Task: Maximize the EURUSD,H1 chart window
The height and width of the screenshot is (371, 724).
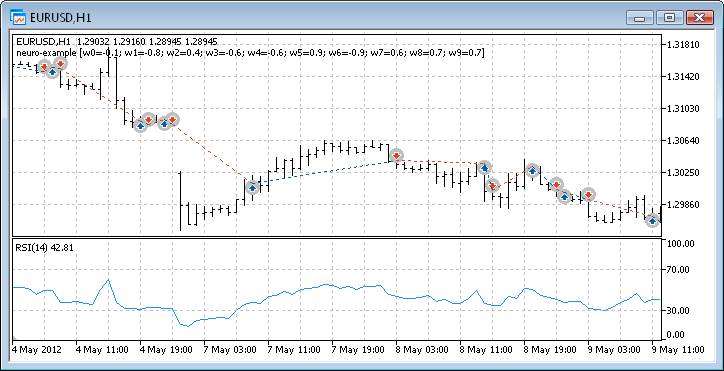Action: [669, 18]
